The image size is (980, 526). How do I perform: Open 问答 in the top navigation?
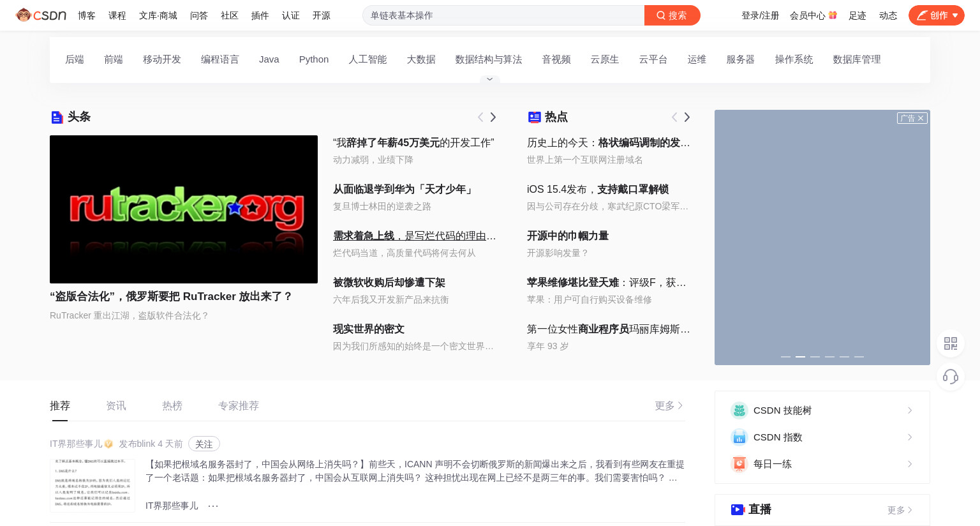199,15
